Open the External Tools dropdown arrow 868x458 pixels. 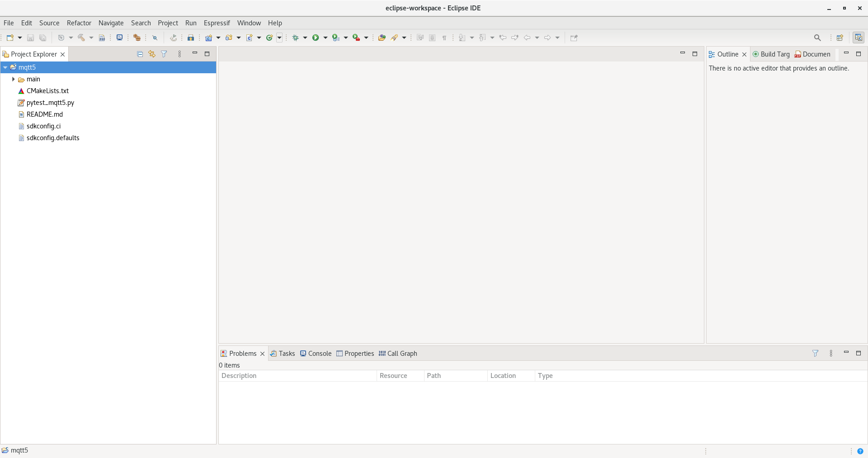click(x=366, y=38)
